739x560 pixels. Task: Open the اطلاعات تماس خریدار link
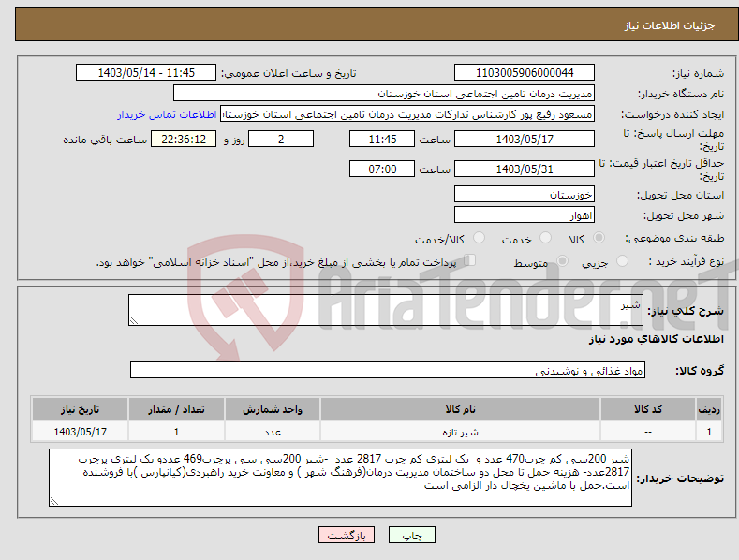click(x=167, y=114)
